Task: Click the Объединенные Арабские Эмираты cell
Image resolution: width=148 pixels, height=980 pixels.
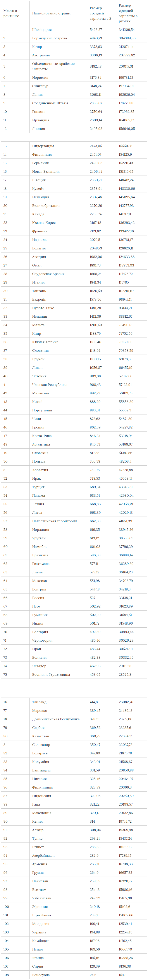Action: [x=59, y=66]
